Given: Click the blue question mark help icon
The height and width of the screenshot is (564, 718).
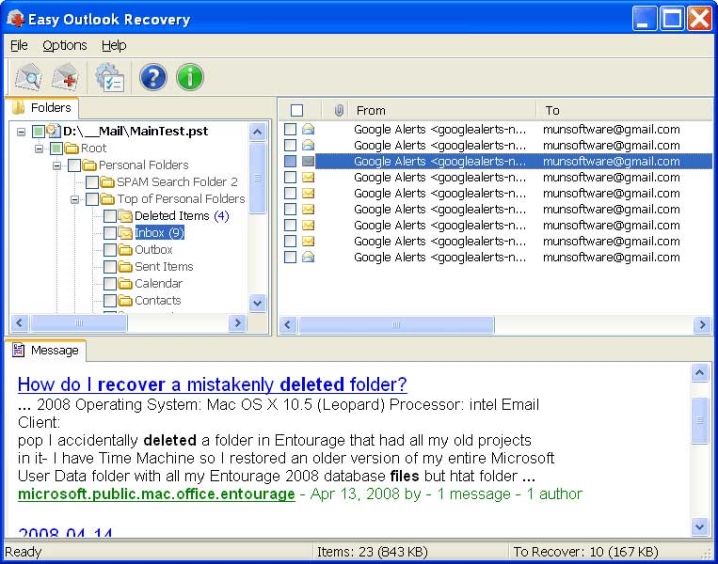Looking at the screenshot, I should [x=152, y=77].
